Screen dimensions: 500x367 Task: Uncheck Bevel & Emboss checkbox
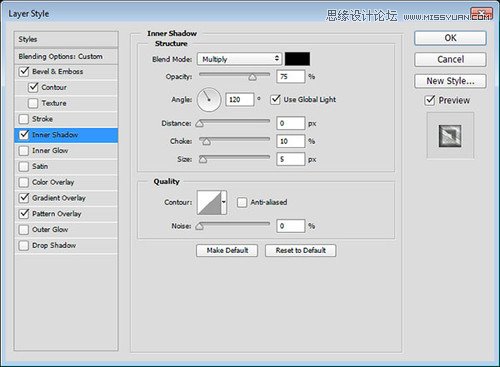(x=24, y=71)
